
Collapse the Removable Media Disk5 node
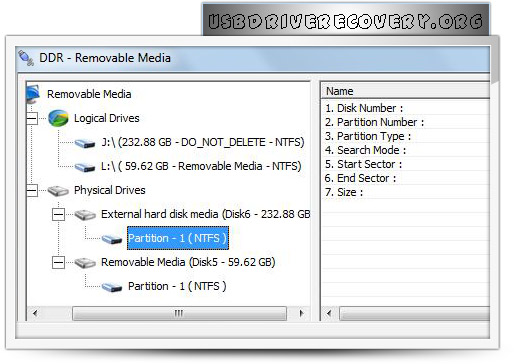click(x=58, y=263)
